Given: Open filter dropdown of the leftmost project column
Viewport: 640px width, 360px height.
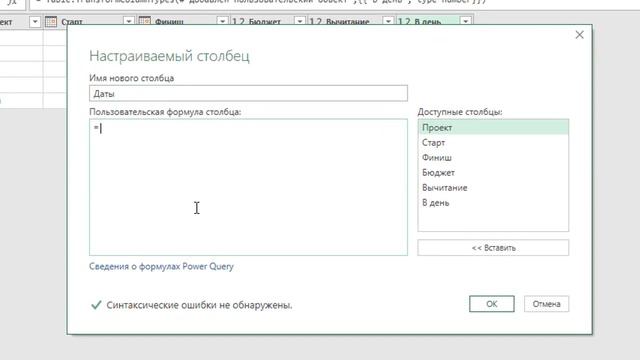Looking at the screenshot, I should [x=35, y=21].
